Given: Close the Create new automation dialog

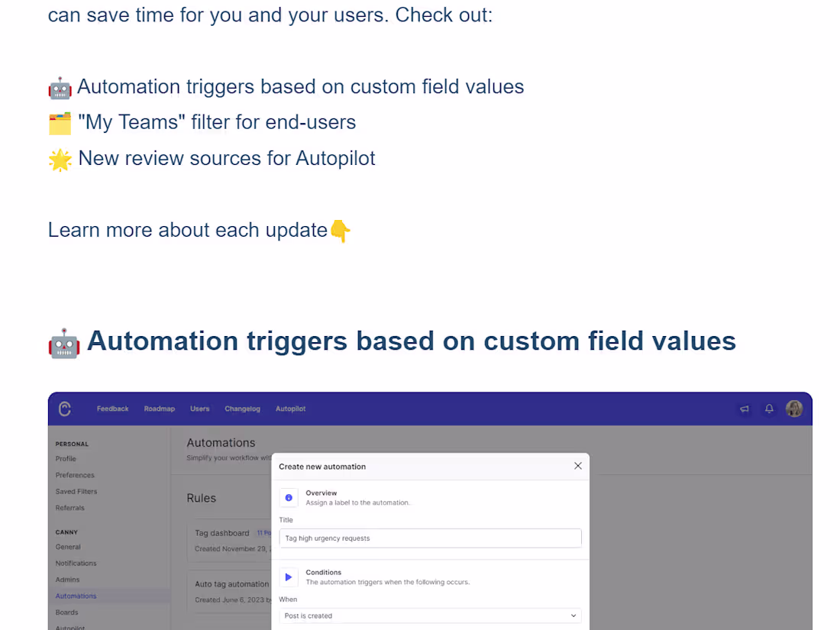Looking at the screenshot, I should click(x=577, y=466).
